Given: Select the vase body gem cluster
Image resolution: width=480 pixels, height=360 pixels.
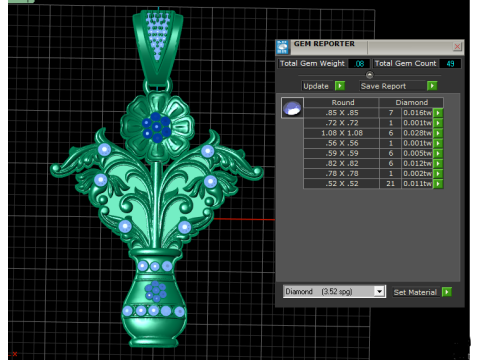Looking at the screenshot, I should (155, 291).
